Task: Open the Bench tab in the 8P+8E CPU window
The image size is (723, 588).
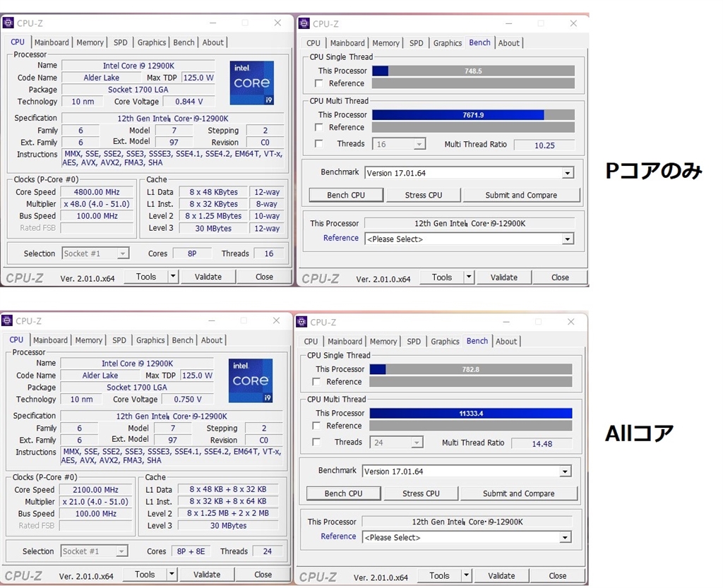Action: pos(183,340)
